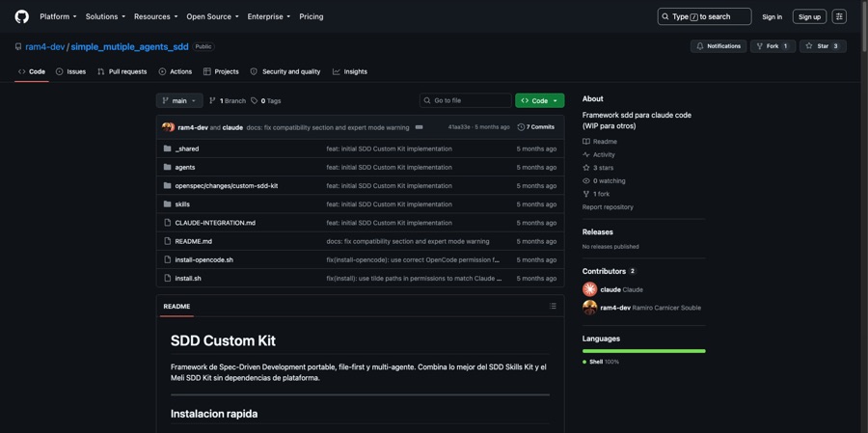View the 3 stars link
The width and height of the screenshot is (868, 433).
[x=598, y=168]
